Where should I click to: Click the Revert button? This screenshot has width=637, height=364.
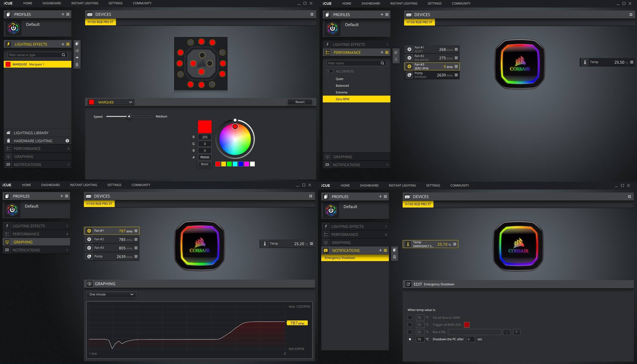pyautogui.click(x=300, y=102)
